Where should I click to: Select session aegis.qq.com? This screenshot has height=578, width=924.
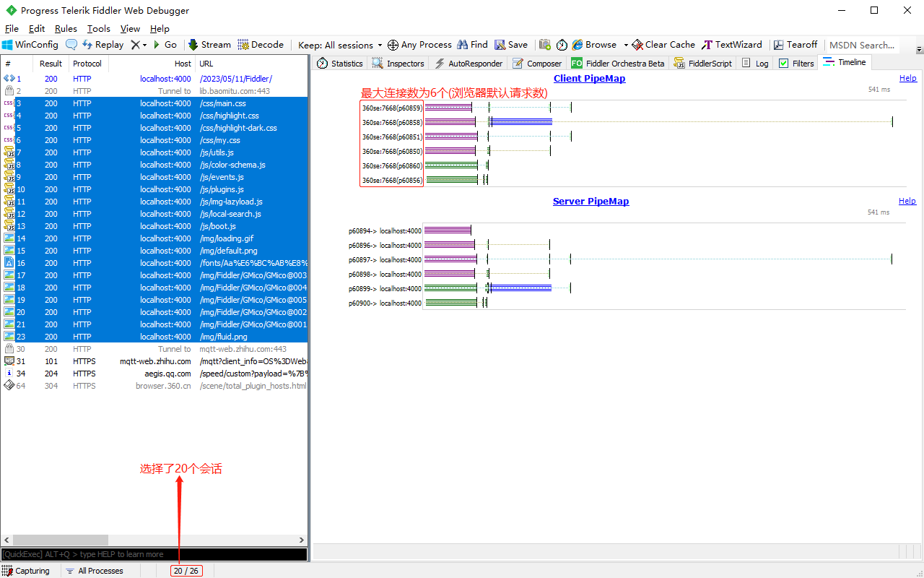tap(154, 374)
